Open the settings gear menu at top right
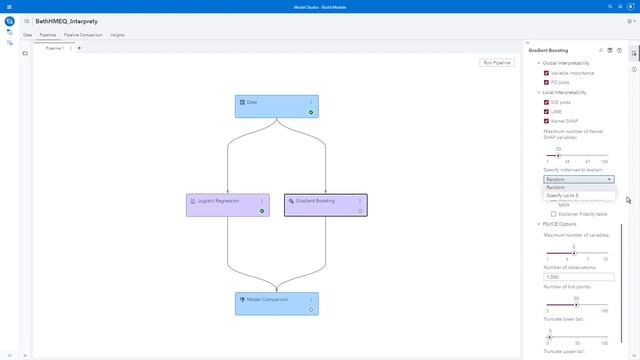The width and height of the screenshot is (640, 360). [631, 21]
